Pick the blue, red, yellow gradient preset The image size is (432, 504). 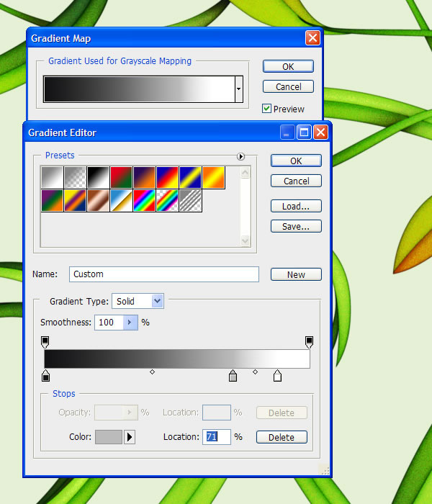point(168,177)
